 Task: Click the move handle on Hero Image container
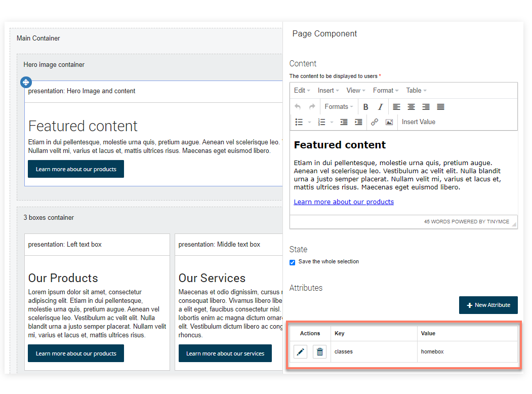[x=26, y=82]
